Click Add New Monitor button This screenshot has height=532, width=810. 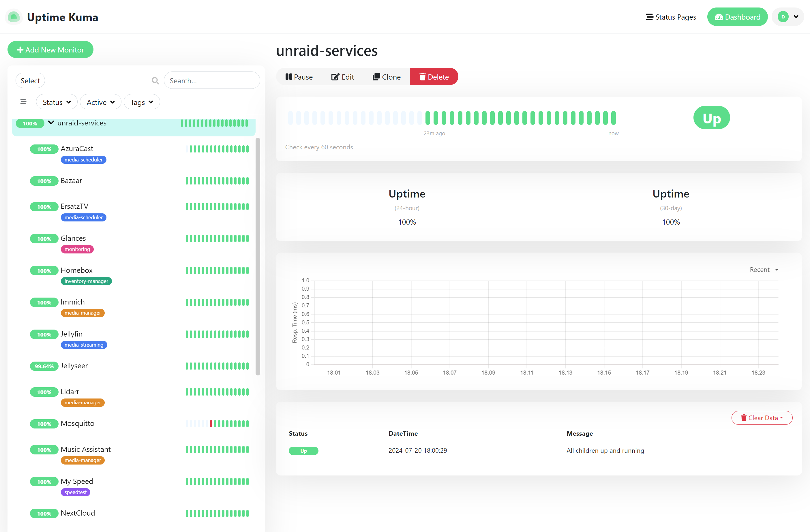50,50
